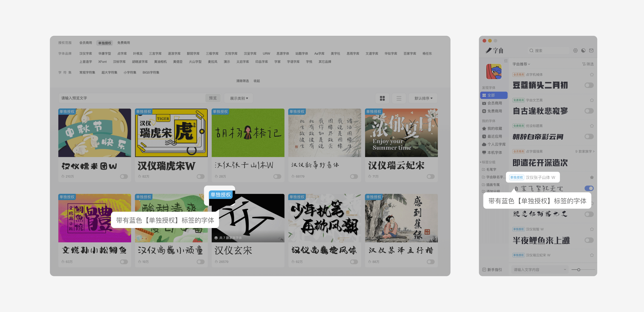Open the 胡杨林记 green thumbnail card
Screen dimensions: 644x312
tap(248, 133)
